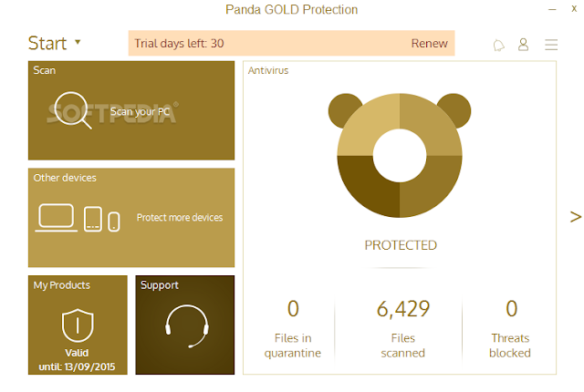
Task: Click the shield icon in My Products
Action: (x=78, y=324)
